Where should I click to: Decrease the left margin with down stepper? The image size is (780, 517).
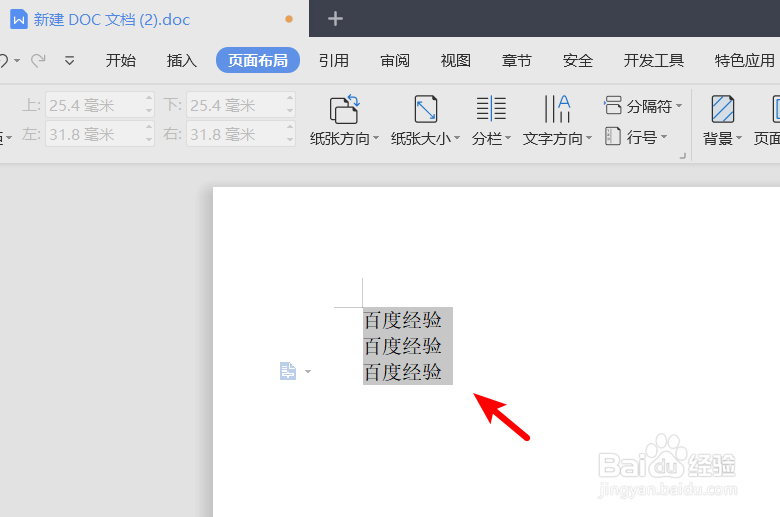149,140
